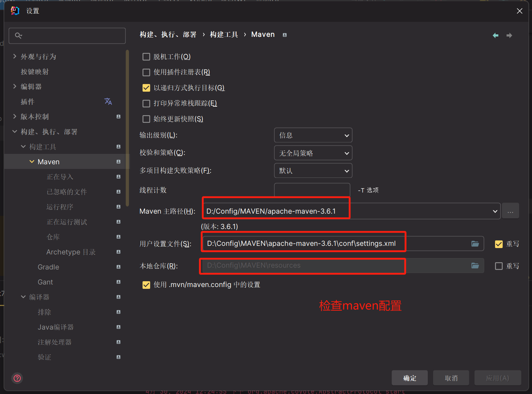The image size is (532, 394).
Task: Click project-level icon on 排除 row
Action: [x=119, y=312]
